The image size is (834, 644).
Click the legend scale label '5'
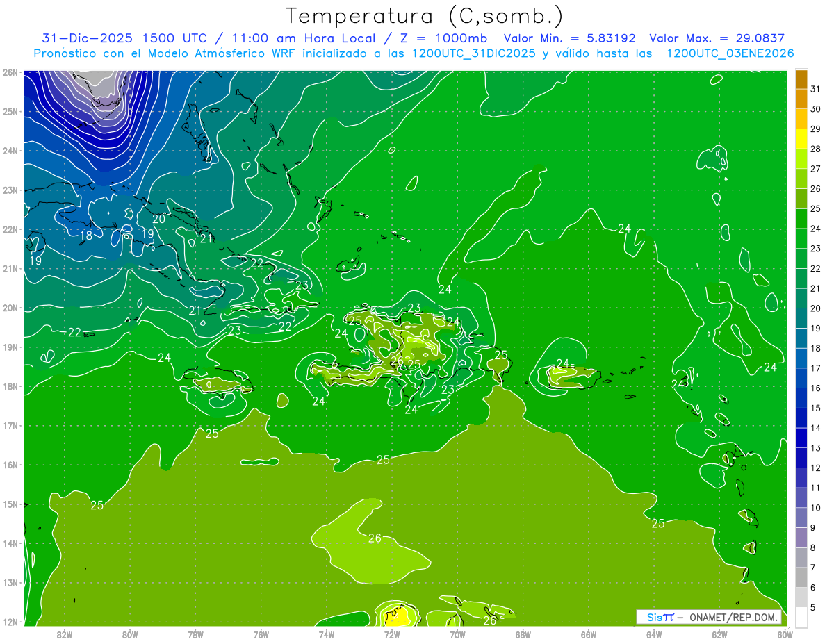[813, 608]
